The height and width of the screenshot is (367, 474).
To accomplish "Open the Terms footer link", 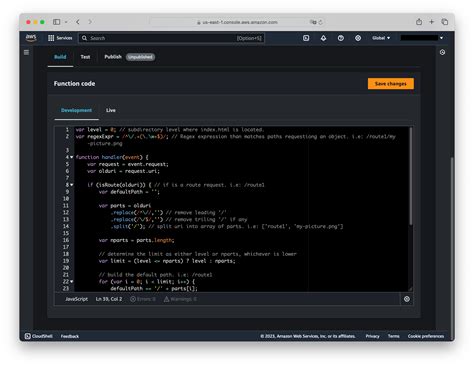I will (394, 336).
